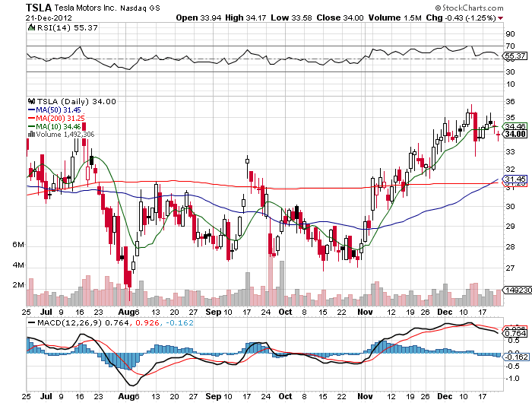Click 'Aug' on the price chart date axis
Image resolution: width=532 pixels, height=403 pixels.
tap(126, 312)
